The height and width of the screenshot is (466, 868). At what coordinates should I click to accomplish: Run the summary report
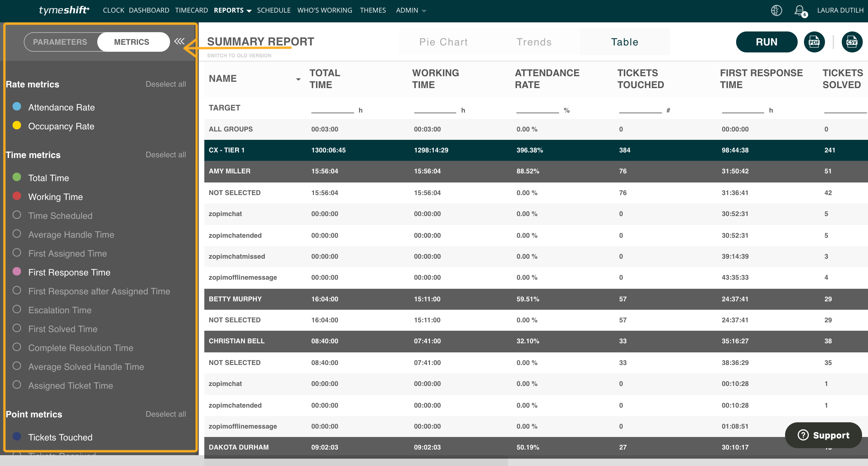(x=767, y=42)
